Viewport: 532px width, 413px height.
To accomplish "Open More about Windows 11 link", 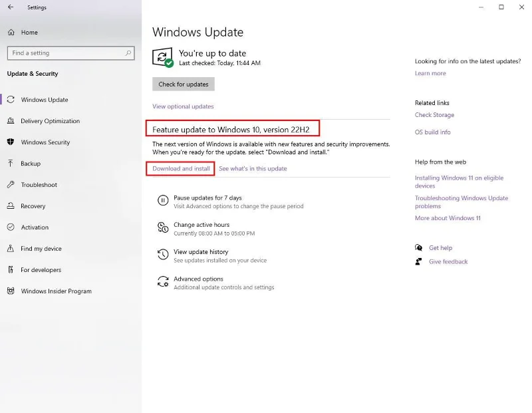I will [x=448, y=218].
